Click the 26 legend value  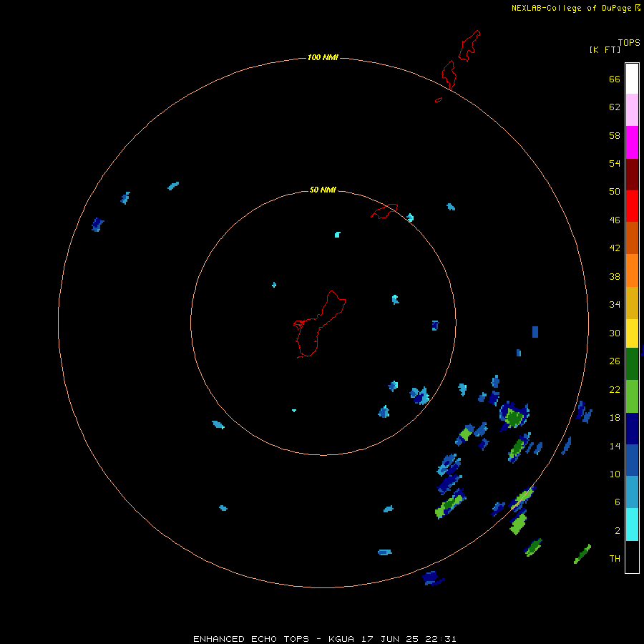point(615,361)
